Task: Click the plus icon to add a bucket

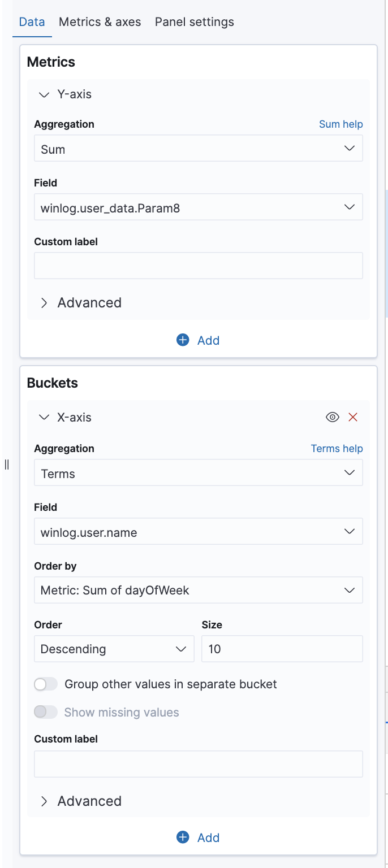Action: click(x=183, y=837)
